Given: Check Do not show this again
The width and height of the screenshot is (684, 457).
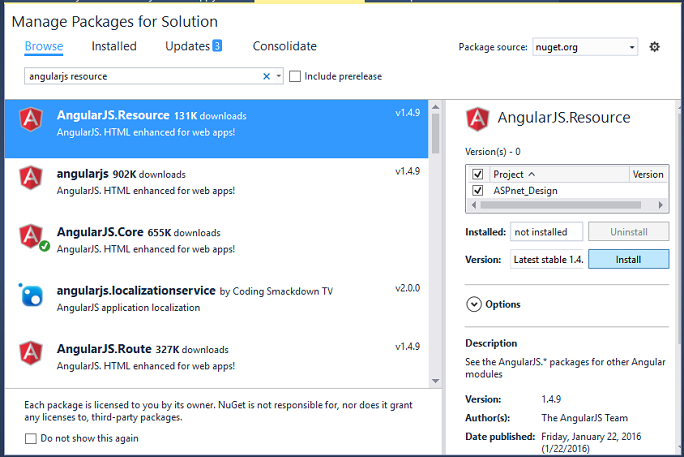Looking at the screenshot, I should pyautogui.click(x=31, y=438).
